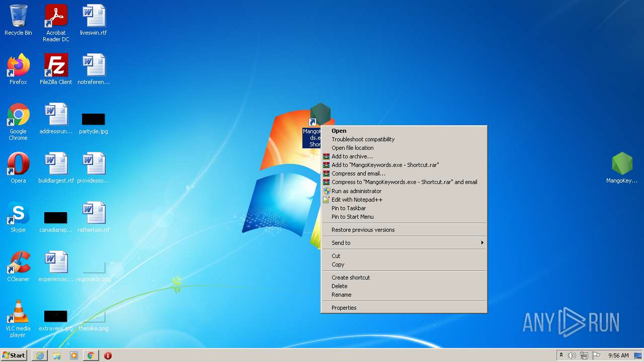The height and width of the screenshot is (362, 644).
Task: Select Create shortcut
Action: point(404,278)
